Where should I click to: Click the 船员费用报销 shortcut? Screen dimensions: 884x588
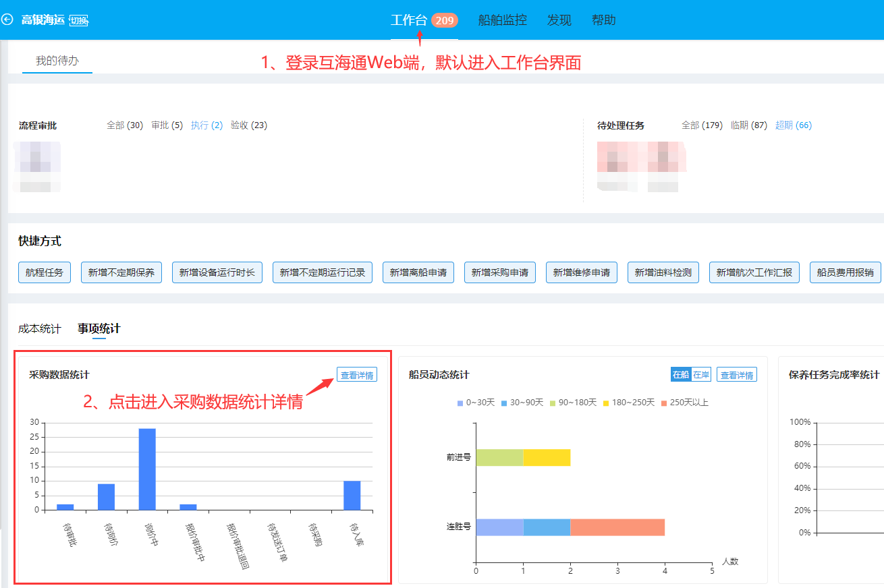[x=846, y=272]
